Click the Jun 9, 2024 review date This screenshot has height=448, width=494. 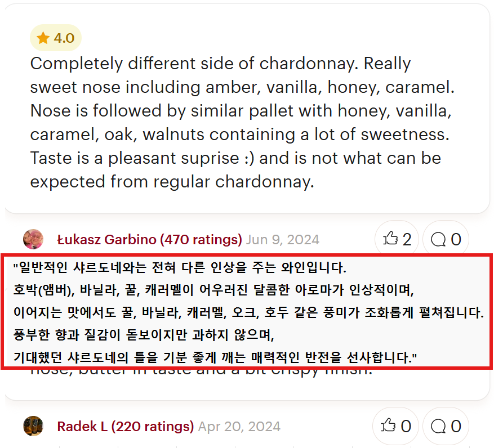(283, 239)
